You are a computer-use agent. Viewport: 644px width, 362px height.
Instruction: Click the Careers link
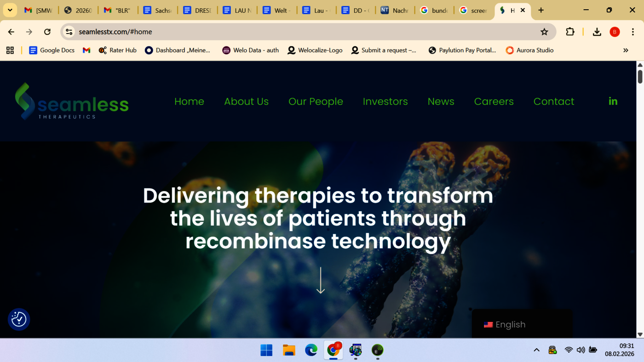[x=494, y=102]
